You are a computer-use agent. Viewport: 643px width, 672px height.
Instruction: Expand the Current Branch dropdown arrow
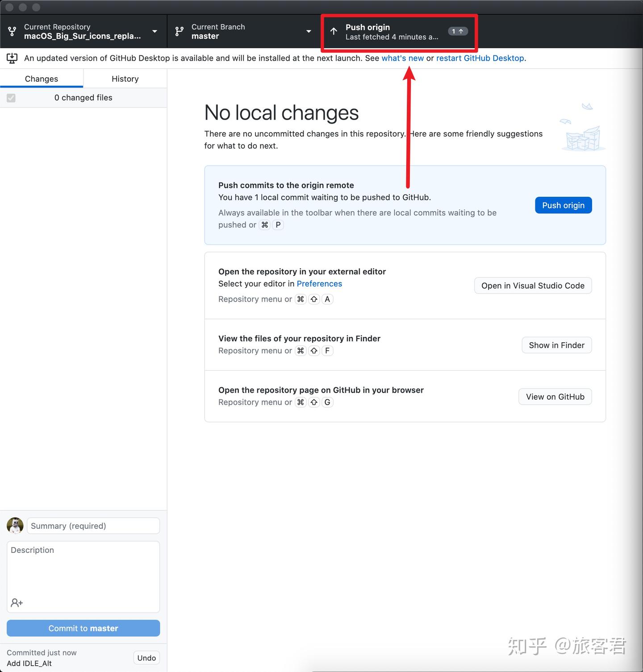tap(309, 31)
